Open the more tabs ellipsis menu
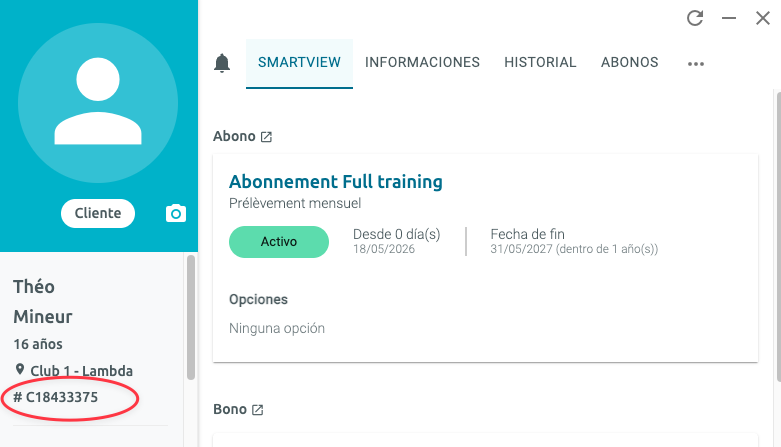This screenshot has width=781, height=447. tap(696, 64)
